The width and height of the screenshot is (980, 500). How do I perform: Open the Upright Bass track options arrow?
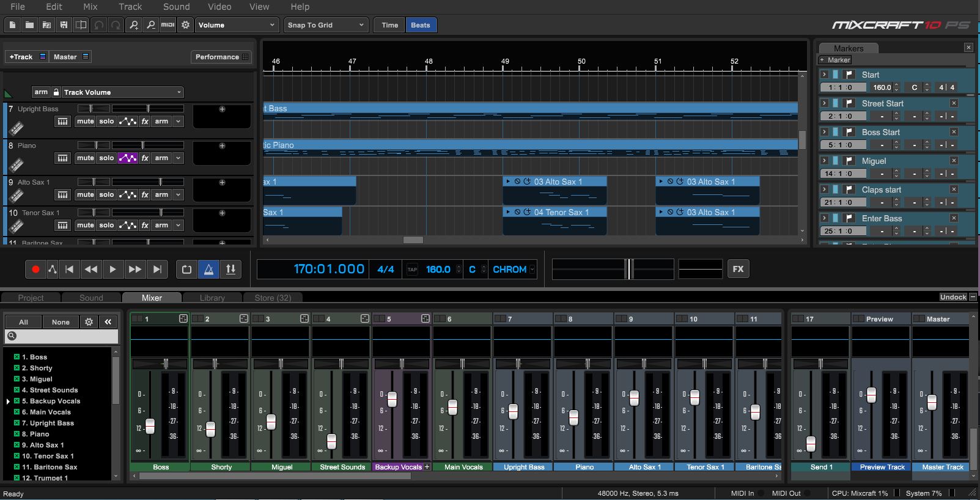pyautogui.click(x=178, y=122)
